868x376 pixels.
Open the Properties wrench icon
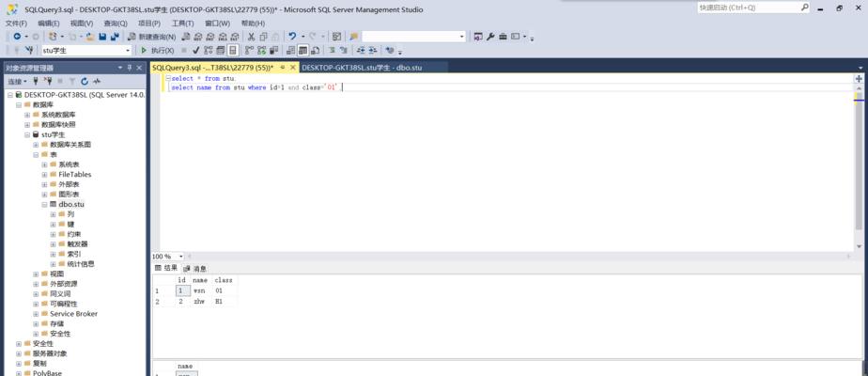[490, 37]
